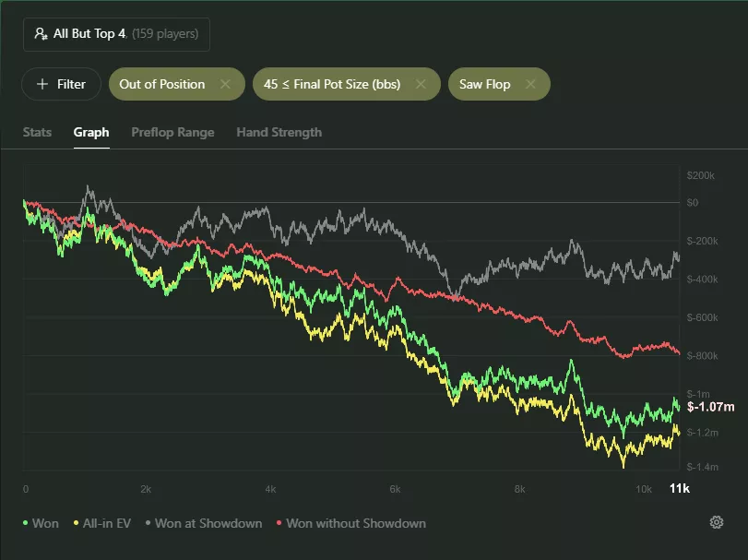Viewport: 748px width, 560px height.
Task: Open the Hand Strength tab
Action: pos(279,132)
